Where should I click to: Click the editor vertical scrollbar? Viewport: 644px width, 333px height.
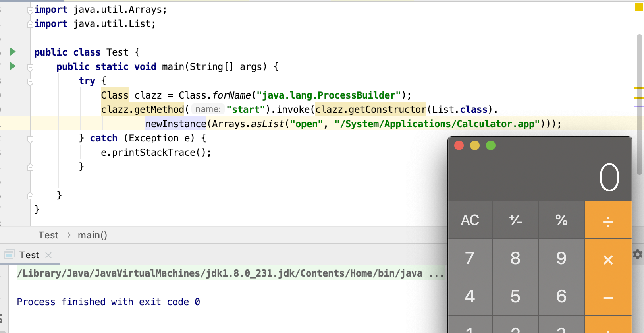pos(639,105)
